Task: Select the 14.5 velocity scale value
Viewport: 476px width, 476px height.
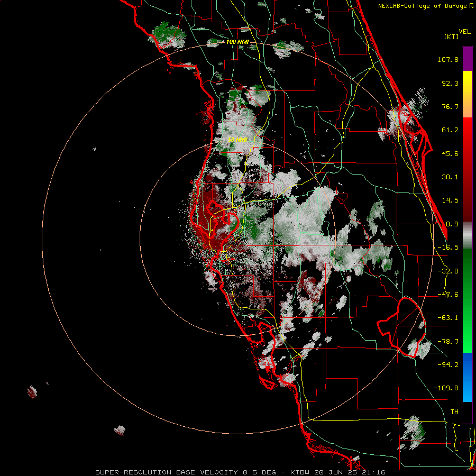Action: 450,200
